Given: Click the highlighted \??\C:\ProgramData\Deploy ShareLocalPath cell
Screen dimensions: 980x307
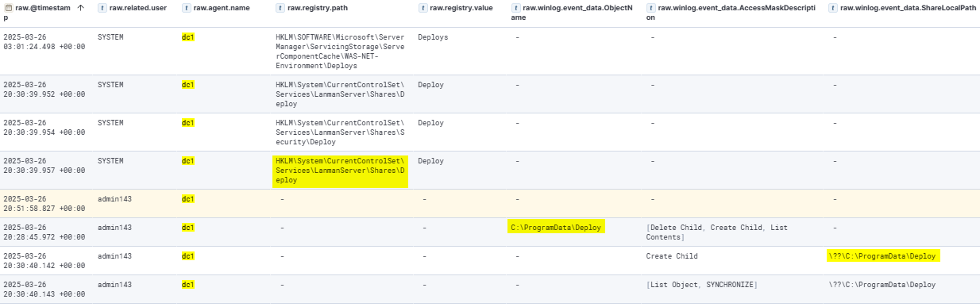Looking at the screenshot, I should click(x=883, y=255).
